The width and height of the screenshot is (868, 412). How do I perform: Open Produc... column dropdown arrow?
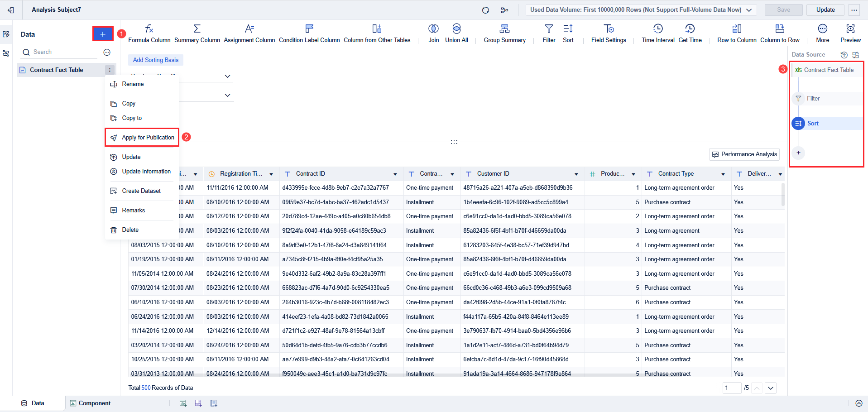[633, 174]
